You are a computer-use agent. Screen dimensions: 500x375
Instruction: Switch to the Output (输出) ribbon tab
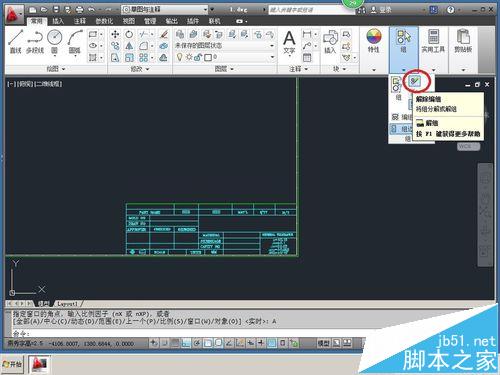[x=171, y=21]
